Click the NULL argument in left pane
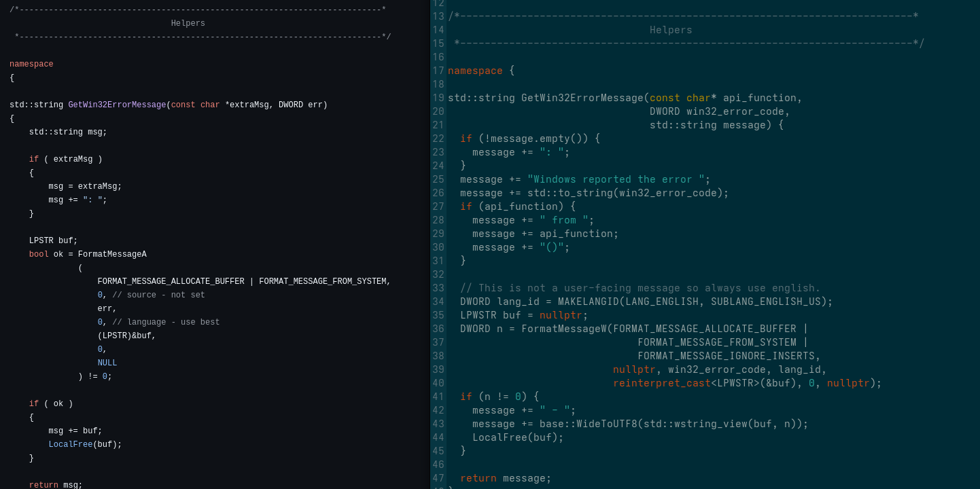This screenshot has width=980, height=489. pyautogui.click(x=107, y=363)
